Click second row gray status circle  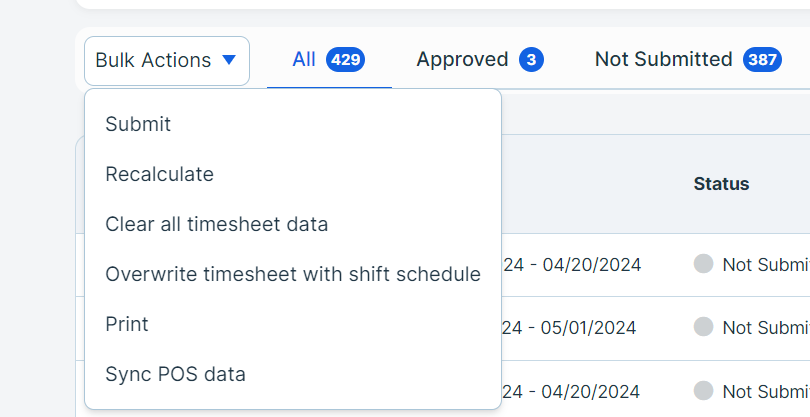click(x=703, y=327)
